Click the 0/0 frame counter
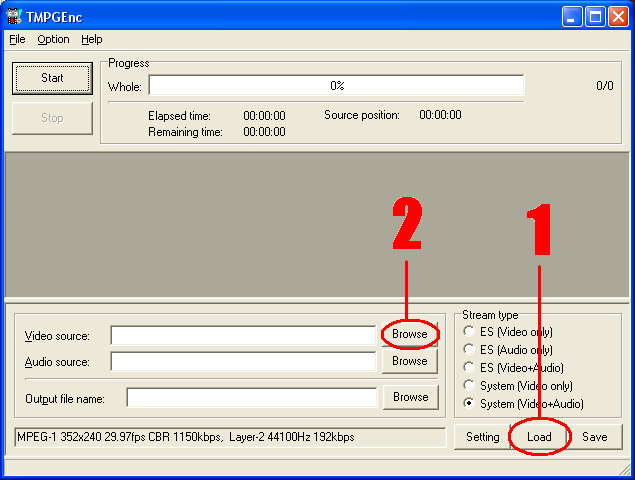 pyautogui.click(x=605, y=86)
